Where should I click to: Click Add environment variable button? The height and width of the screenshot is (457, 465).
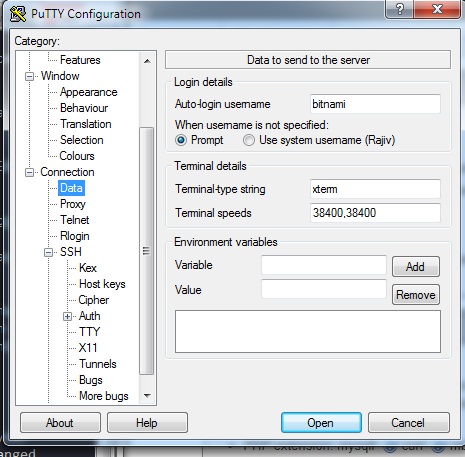click(x=416, y=267)
